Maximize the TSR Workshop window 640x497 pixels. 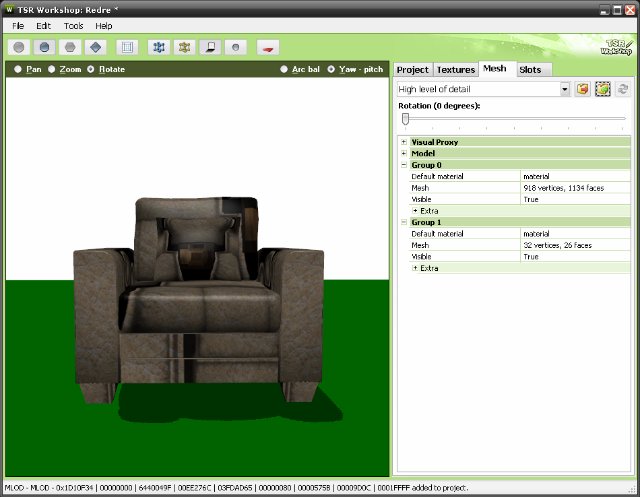[618, 9]
